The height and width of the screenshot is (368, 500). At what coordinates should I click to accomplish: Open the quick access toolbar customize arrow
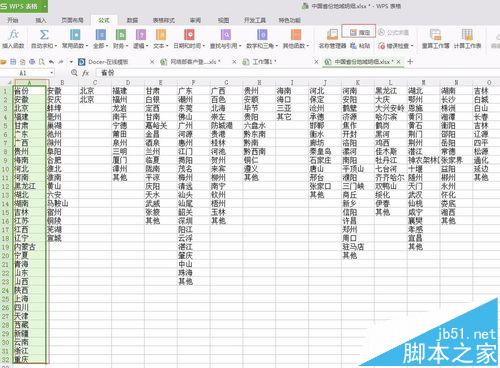point(71,62)
